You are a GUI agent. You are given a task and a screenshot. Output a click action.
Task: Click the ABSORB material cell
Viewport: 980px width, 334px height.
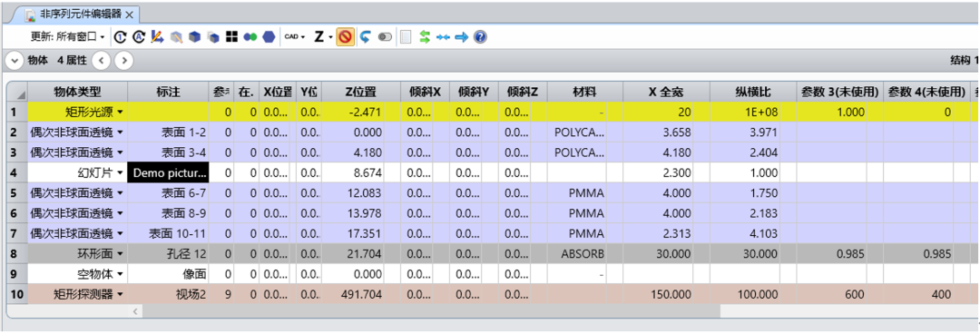[x=584, y=253]
